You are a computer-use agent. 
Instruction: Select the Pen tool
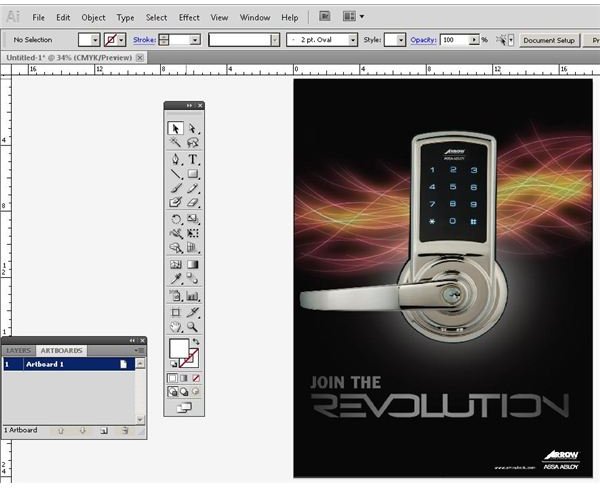[x=176, y=159]
